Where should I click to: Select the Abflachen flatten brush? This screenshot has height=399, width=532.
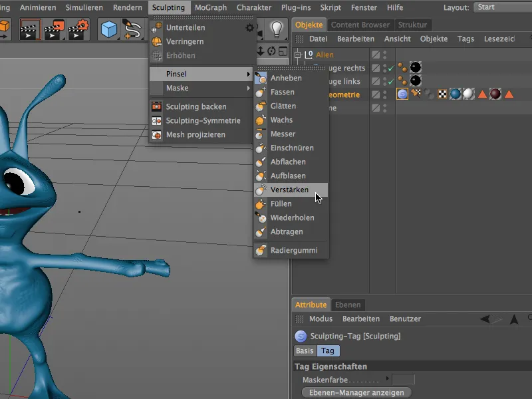click(291, 162)
